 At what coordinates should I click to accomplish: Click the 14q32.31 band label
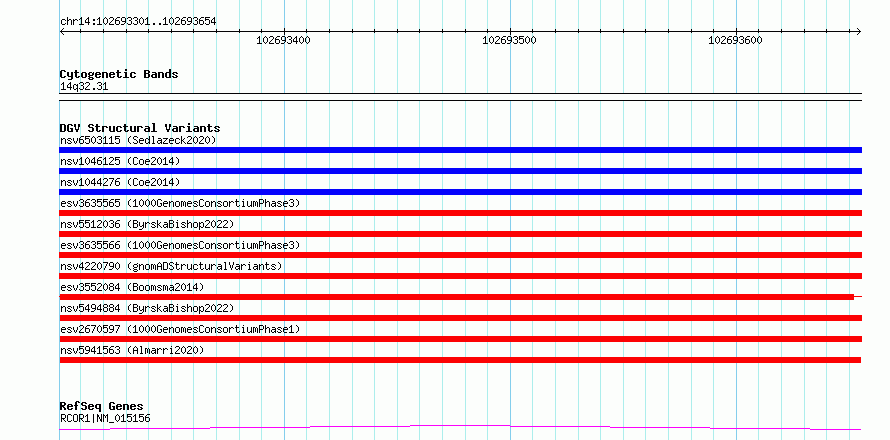click(x=84, y=87)
